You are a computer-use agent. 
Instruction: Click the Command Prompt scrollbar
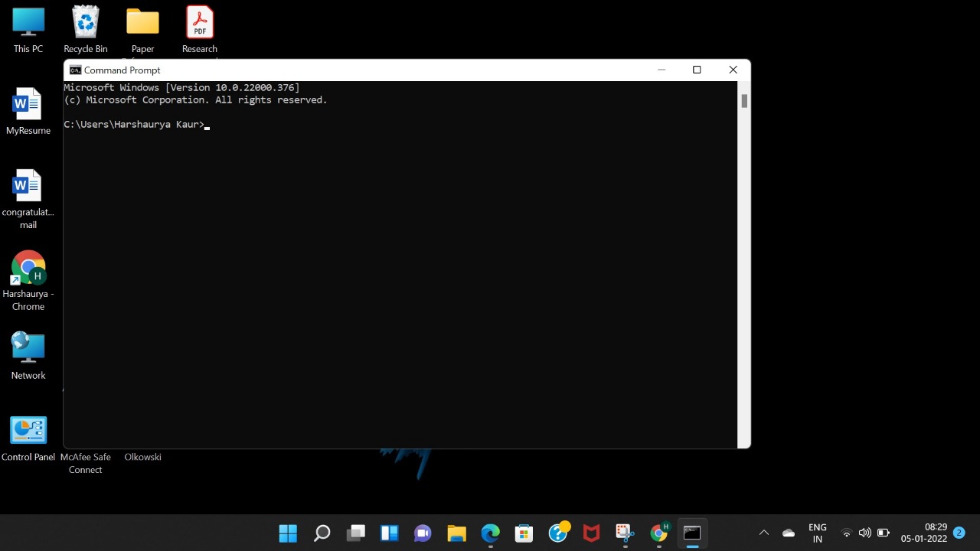(743, 102)
